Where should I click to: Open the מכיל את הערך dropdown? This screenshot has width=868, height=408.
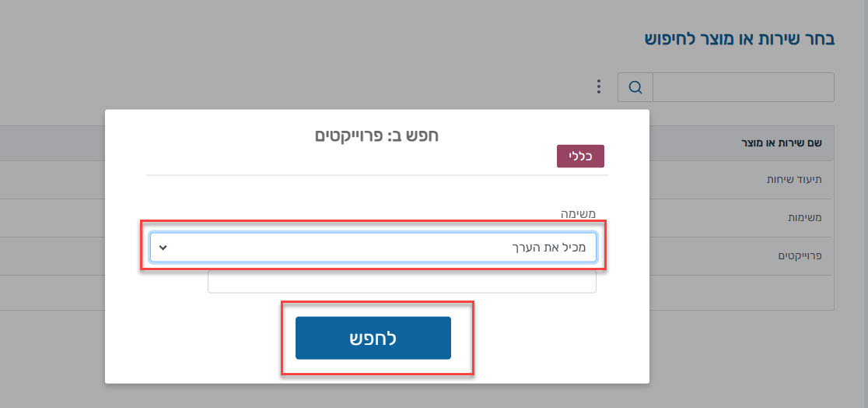point(373,248)
